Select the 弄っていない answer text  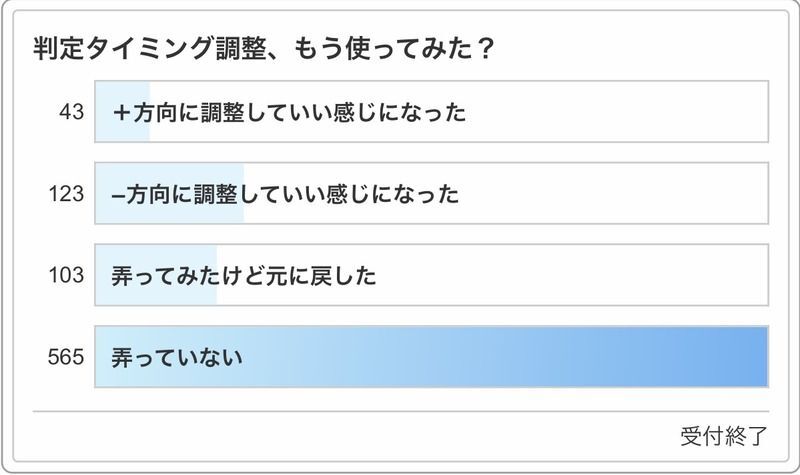[x=179, y=356]
